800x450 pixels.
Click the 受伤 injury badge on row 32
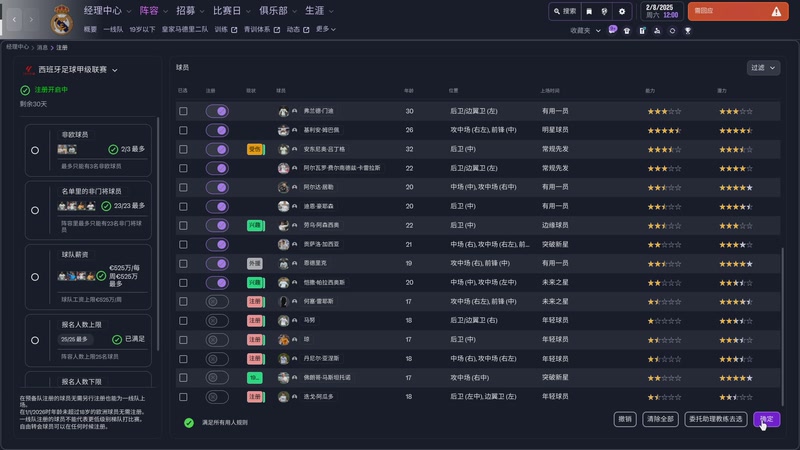tap(255, 149)
